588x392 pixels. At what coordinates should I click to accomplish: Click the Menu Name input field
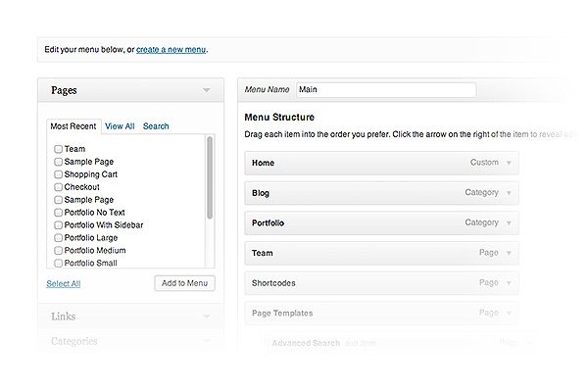tap(385, 89)
